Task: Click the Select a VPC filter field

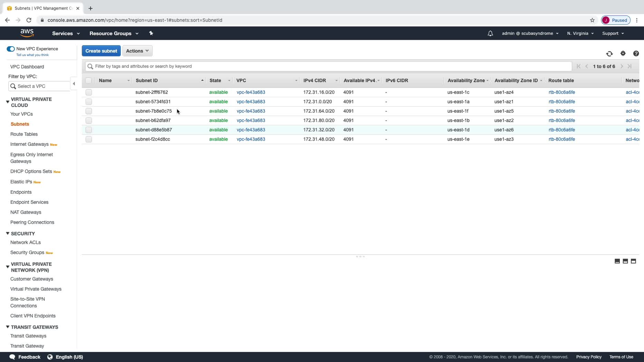Action: [39, 86]
